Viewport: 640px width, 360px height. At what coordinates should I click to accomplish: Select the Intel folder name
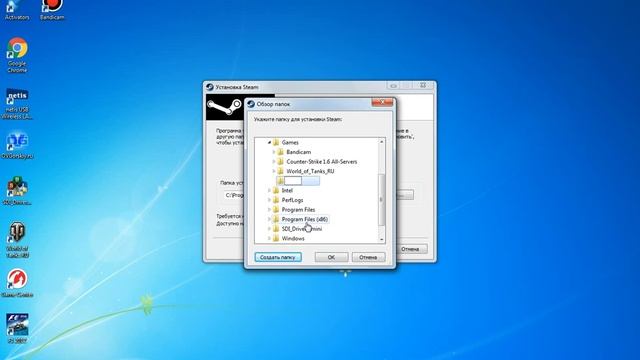coord(287,191)
